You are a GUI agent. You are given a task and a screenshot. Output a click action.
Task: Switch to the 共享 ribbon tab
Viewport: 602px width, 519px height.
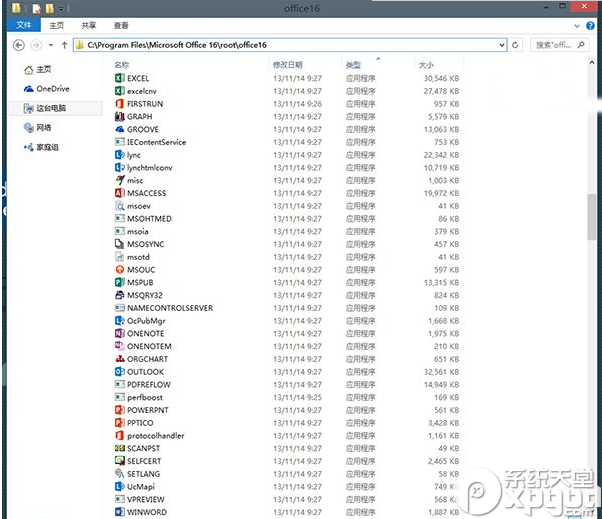coord(89,25)
